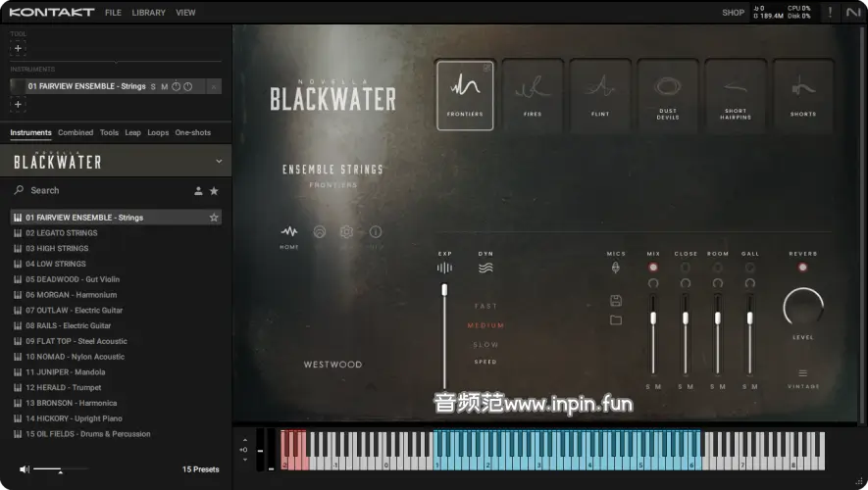
Task: Click the MICS microphone icon
Action: click(x=616, y=268)
